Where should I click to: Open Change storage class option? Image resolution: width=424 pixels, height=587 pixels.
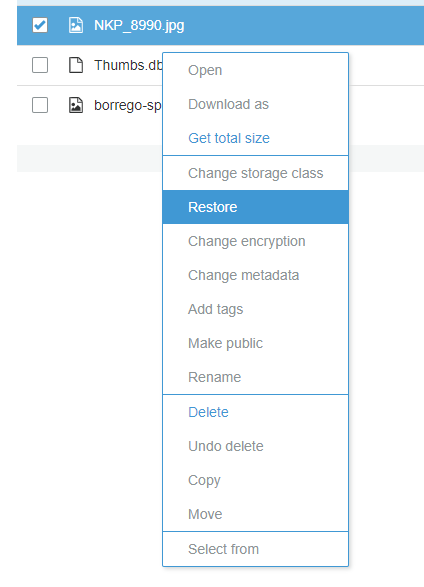click(256, 173)
